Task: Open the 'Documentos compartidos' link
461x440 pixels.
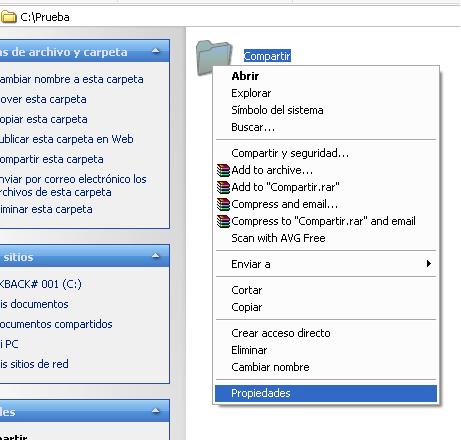Action: click(56, 324)
